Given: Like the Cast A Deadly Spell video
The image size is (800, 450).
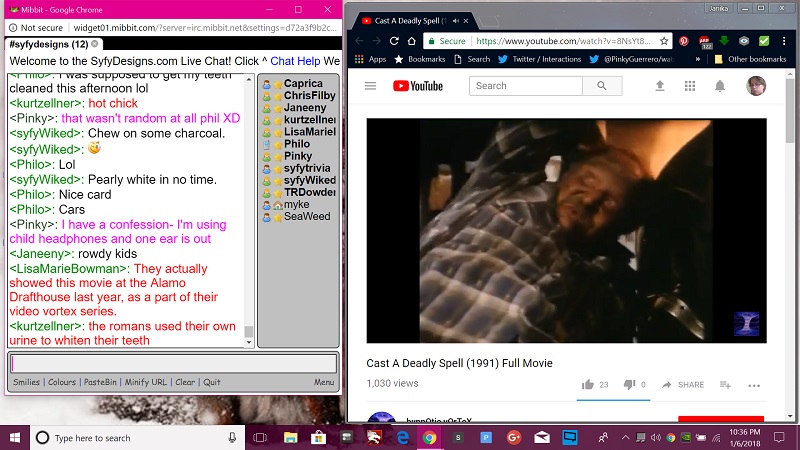Looking at the screenshot, I should pyautogui.click(x=588, y=385).
